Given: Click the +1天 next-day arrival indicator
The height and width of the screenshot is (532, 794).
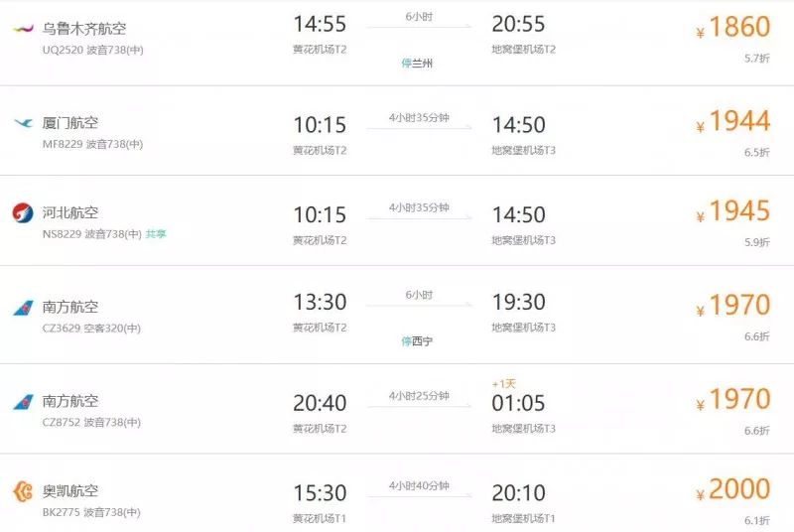Looking at the screenshot, I should click(x=504, y=384).
